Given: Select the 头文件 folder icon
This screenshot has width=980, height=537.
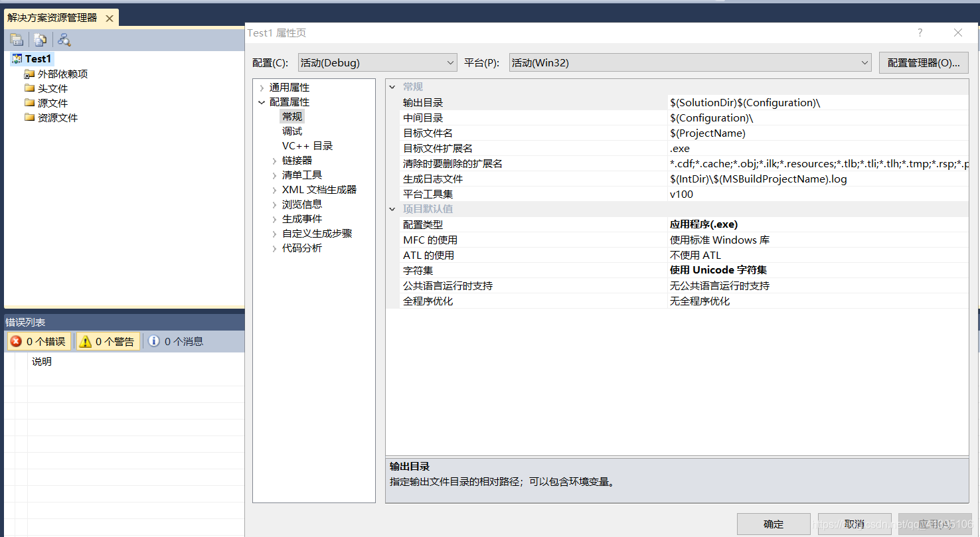Looking at the screenshot, I should tap(29, 88).
